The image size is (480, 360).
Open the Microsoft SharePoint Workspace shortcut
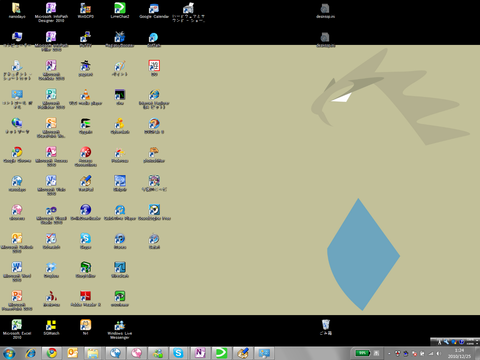(x=51, y=127)
